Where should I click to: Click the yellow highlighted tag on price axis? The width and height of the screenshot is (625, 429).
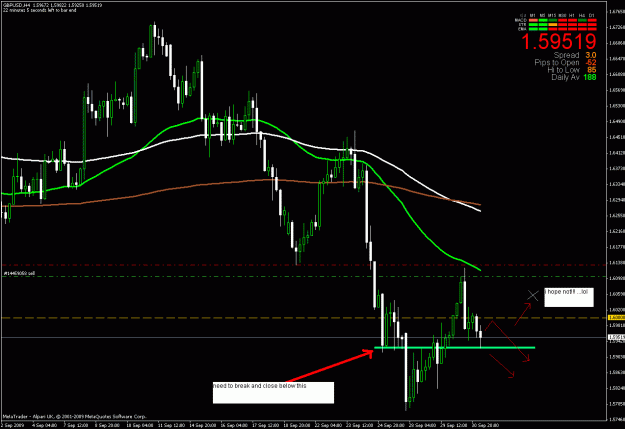616,318
